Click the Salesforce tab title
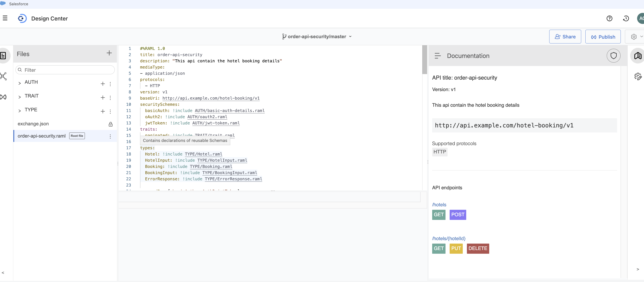This screenshot has width=644, height=282. (x=18, y=4)
